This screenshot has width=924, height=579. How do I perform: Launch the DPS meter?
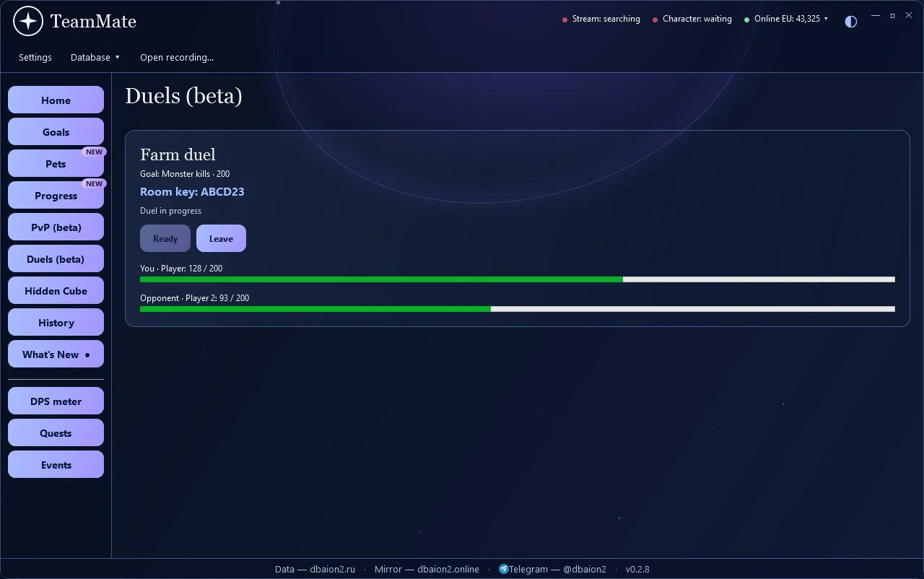click(56, 401)
